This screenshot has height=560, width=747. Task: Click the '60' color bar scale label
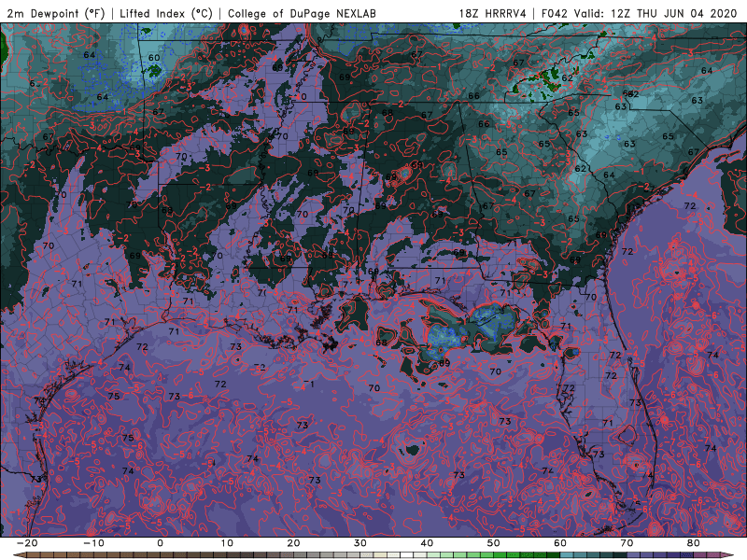[x=560, y=543]
